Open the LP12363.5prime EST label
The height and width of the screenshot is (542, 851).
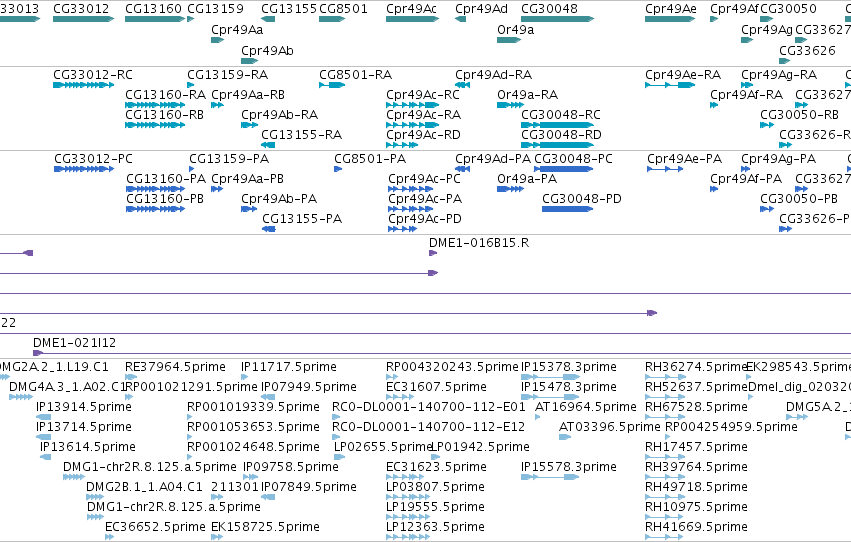(435, 527)
